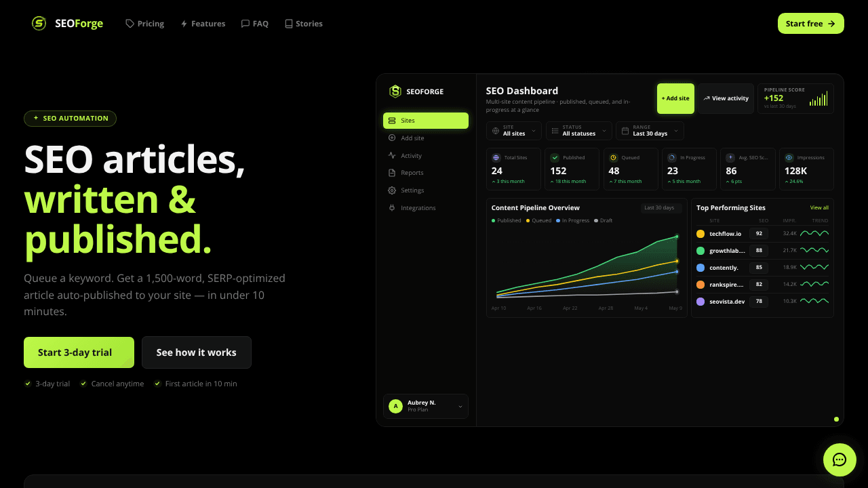Click the First article in 10 min item

(x=195, y=384)
